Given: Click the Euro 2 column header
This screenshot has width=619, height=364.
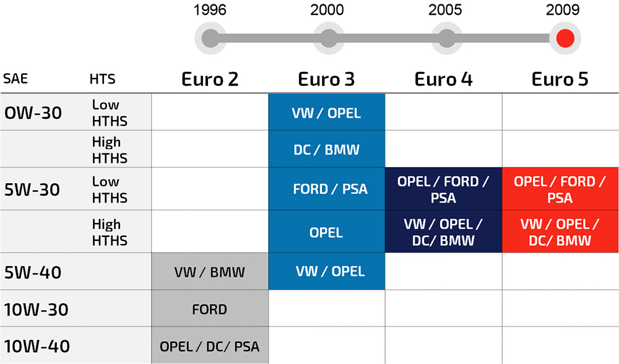Looking at the screenshot, I should pos(210,79).
